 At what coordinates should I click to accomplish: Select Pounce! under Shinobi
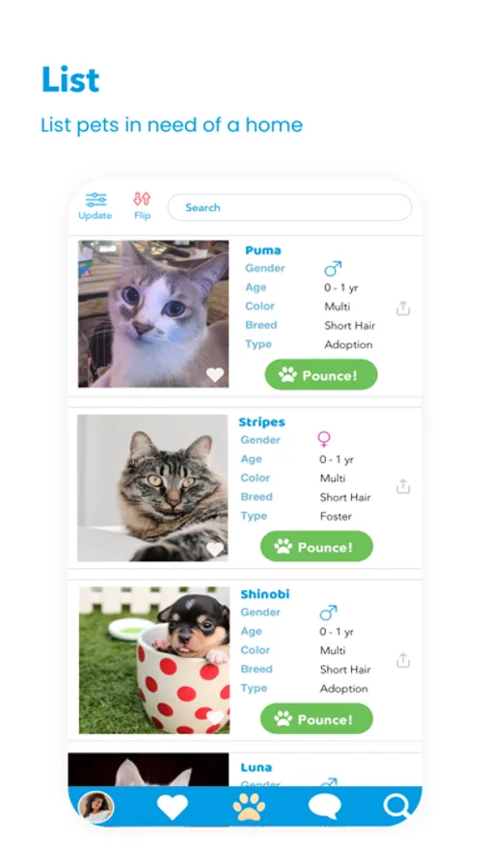point(316,719)
